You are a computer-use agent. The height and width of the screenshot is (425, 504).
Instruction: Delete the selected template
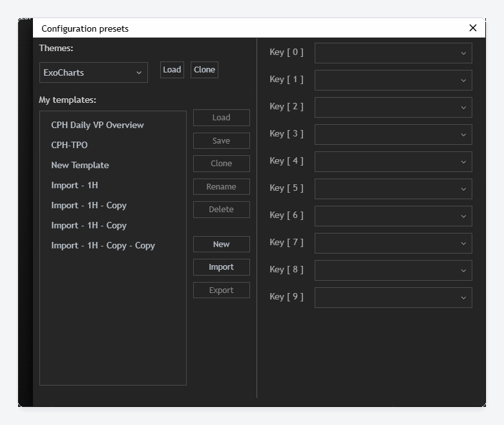coord(222,210)
